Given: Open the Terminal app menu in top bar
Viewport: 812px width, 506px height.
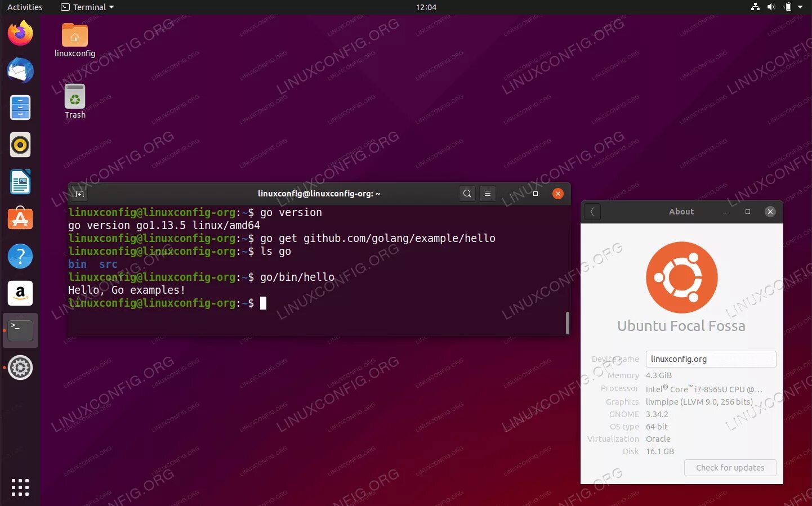Looking at the screenshot, I should 87,7.
